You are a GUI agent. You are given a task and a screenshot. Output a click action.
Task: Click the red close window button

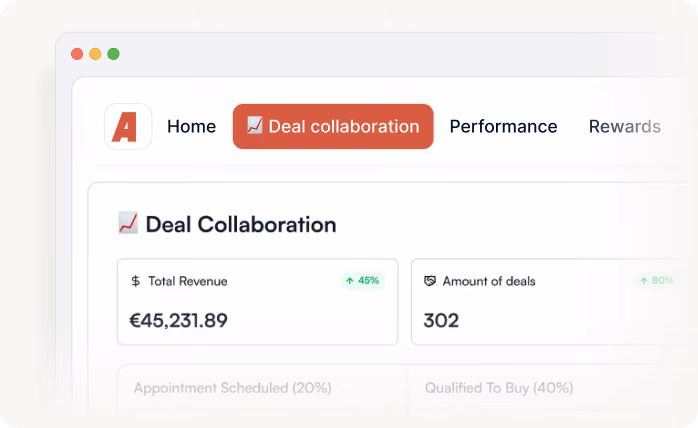point(77,54)
